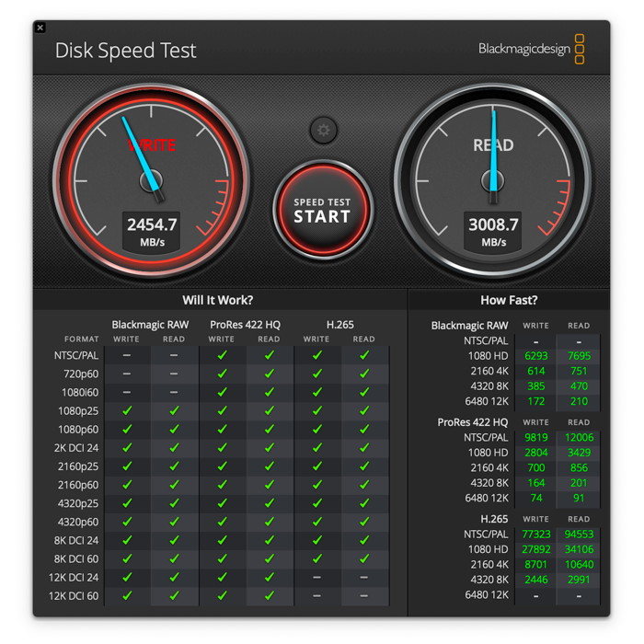Click H.265 NTSC/PAL write value 77323
Image resolution: width=644 pixels, height=644 pixels.
[536, 534]
